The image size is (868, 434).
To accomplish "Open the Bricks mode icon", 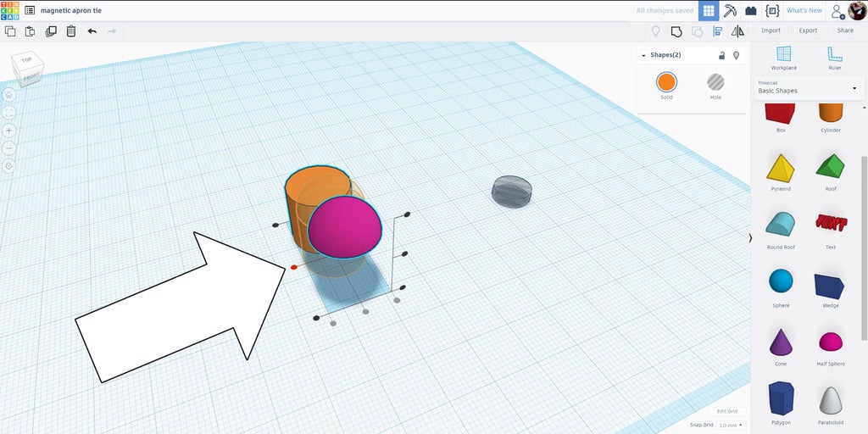I will click(751, 10).
